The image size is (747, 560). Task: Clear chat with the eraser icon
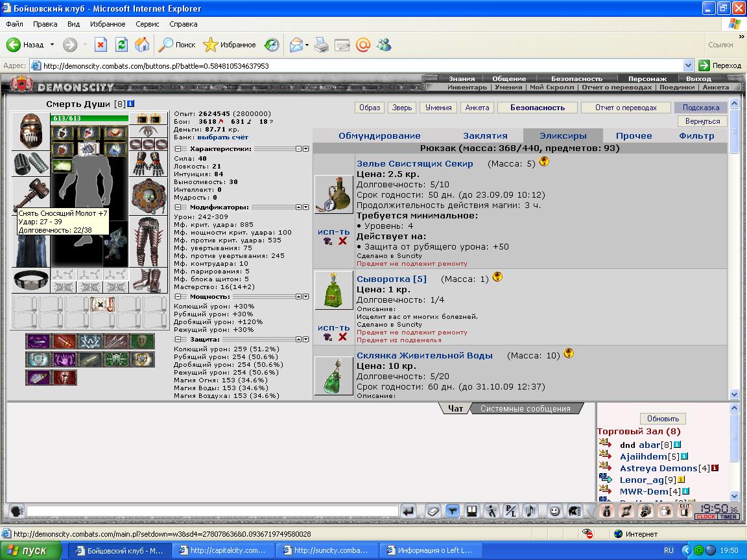tap(433, 511)
